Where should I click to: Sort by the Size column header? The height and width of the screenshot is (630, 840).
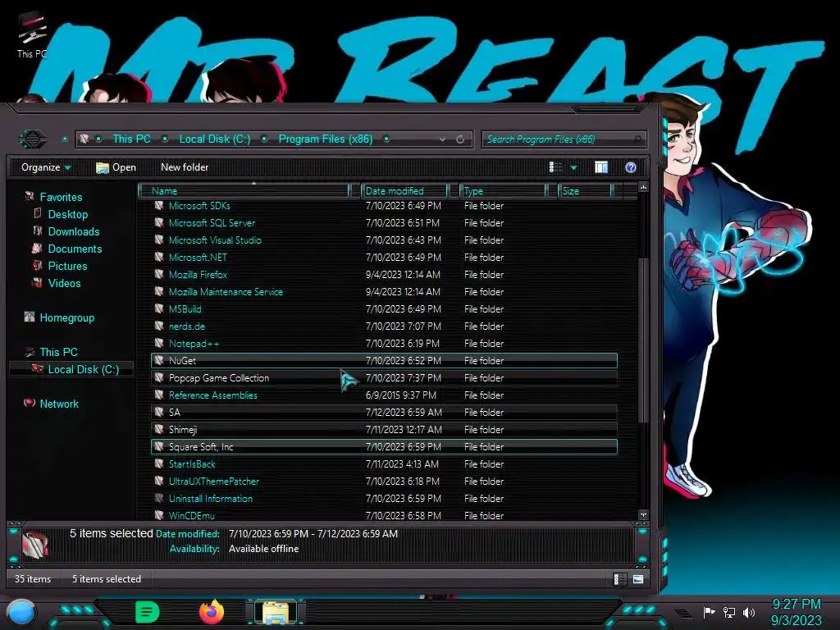586,190
